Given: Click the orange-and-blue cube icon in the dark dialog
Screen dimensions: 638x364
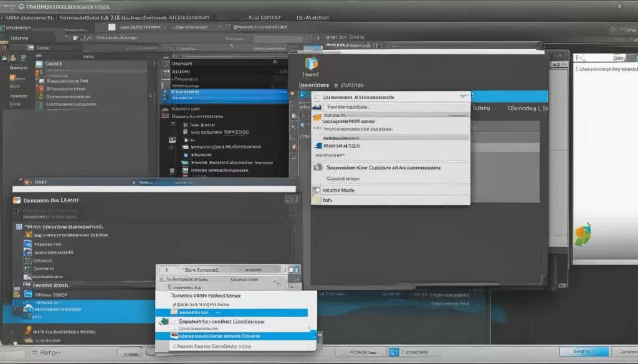Looking at the screenshot, I should coord(312,64).
